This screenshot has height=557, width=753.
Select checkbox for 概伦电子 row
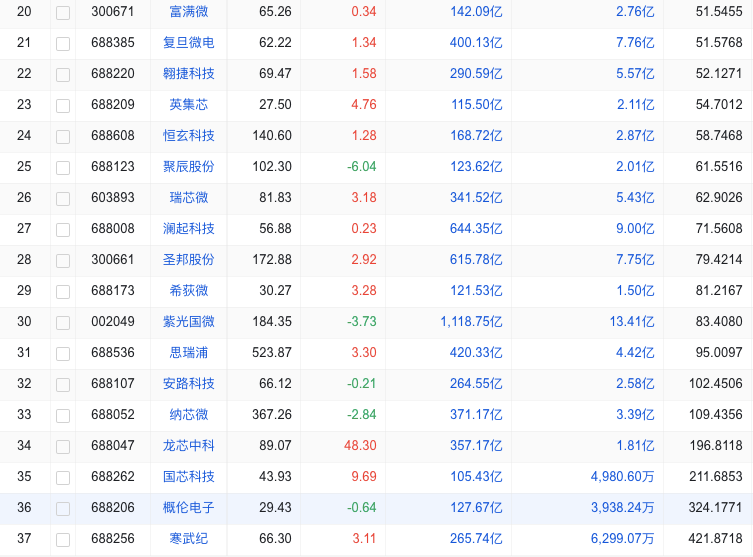click(x=63, y=509)
